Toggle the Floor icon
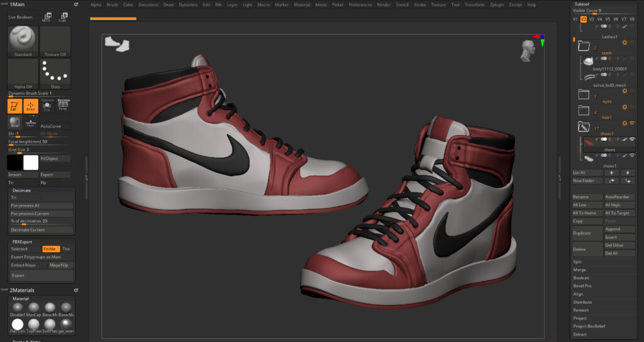Viewport: 644px width, 342px height. point(30,122)
